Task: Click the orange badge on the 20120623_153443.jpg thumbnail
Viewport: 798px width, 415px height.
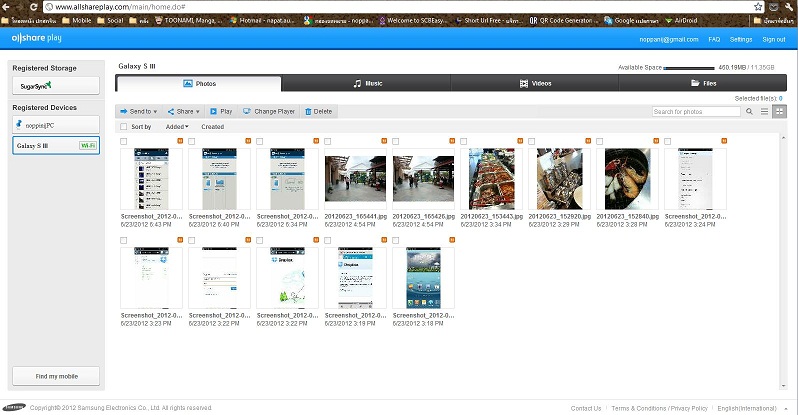Action: click(520, 141)
